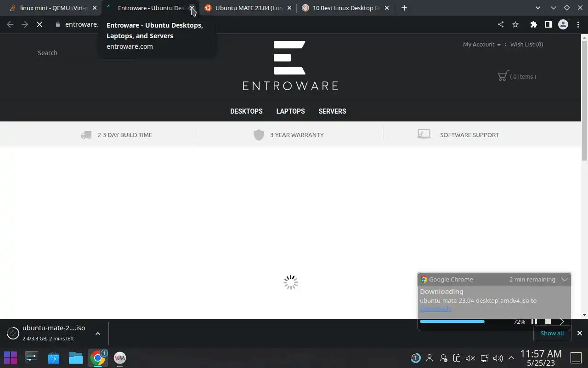Open the start menu on taskbar
Image resolution: width=588 pixels, height=368 pixels.
click(x=11, y=357)
